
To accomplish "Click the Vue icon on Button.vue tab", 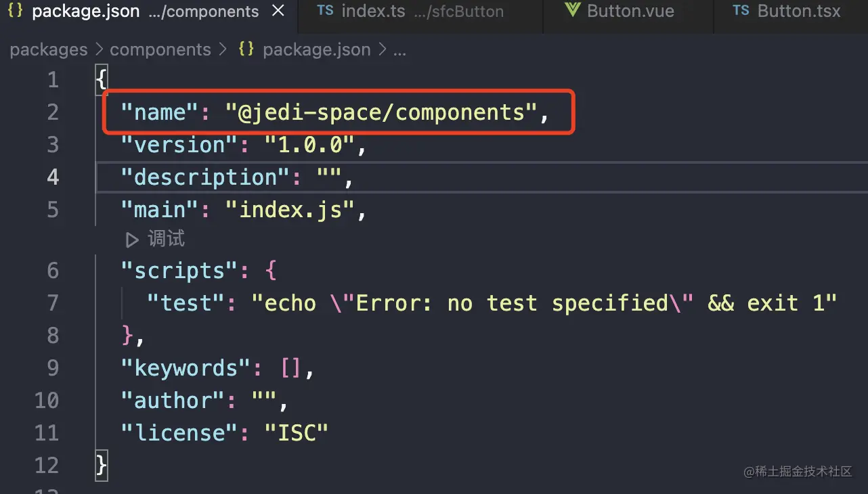I will [573, 11].
